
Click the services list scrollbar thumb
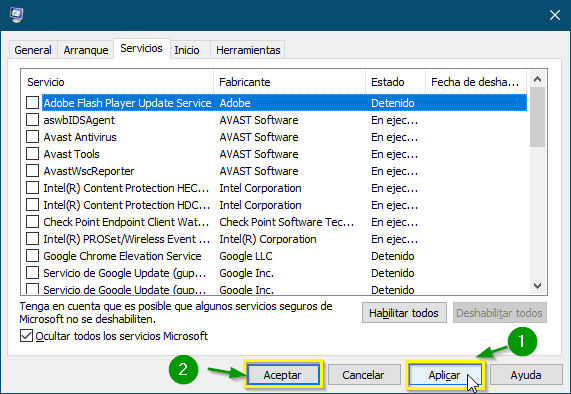[x=537, y=117]
